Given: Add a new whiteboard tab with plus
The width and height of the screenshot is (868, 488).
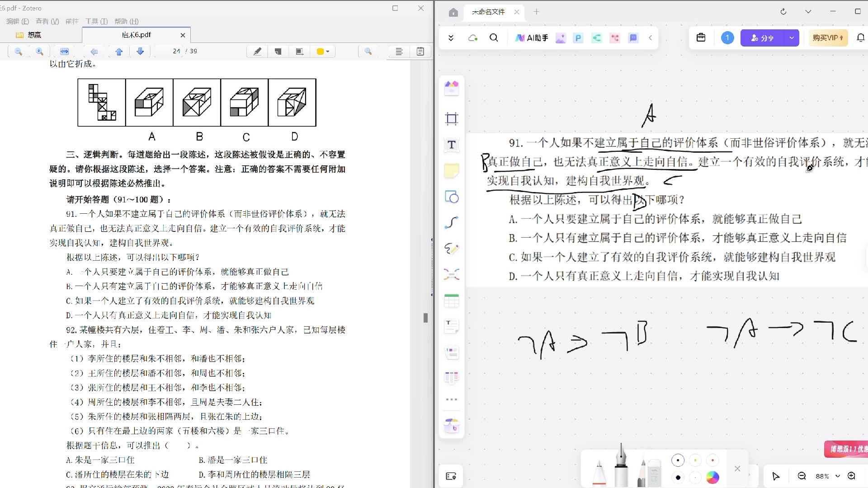Looking at the screenshot, I should click(x=537, y=12).
